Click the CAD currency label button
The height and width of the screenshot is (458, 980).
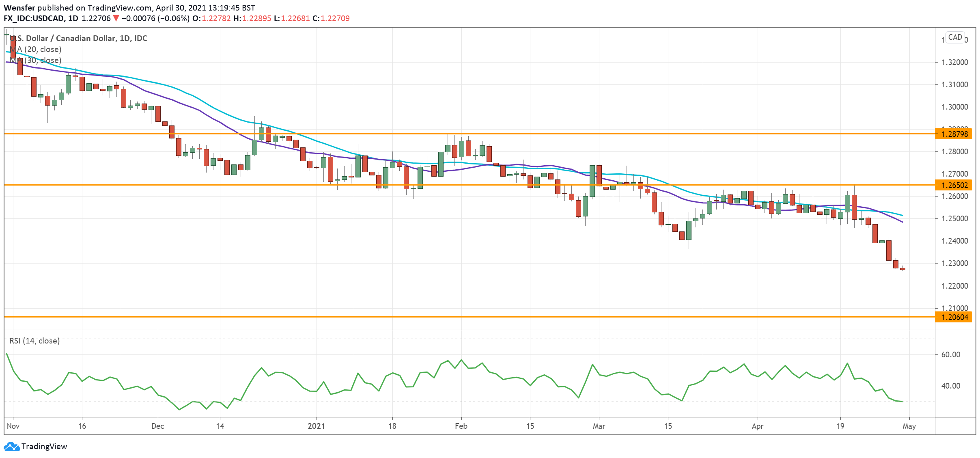(955, 37)
